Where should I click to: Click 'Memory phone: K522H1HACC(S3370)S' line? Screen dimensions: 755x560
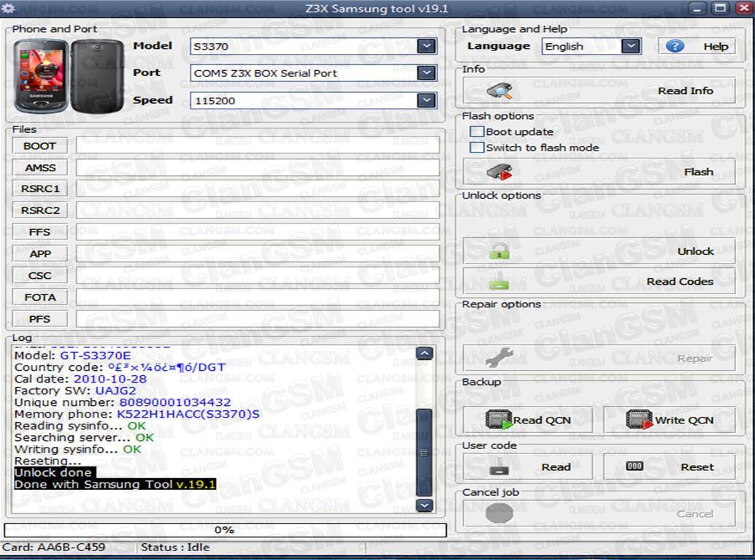pyautogui.click(x=137, y=414)
